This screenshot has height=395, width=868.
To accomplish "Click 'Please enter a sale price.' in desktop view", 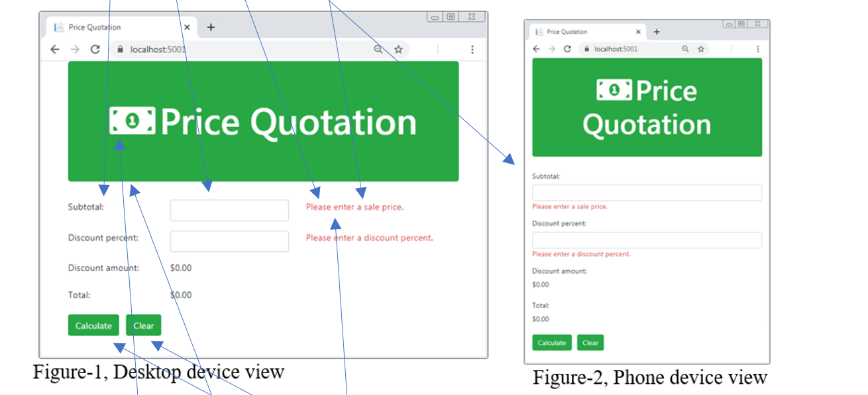I will [354, 207].
